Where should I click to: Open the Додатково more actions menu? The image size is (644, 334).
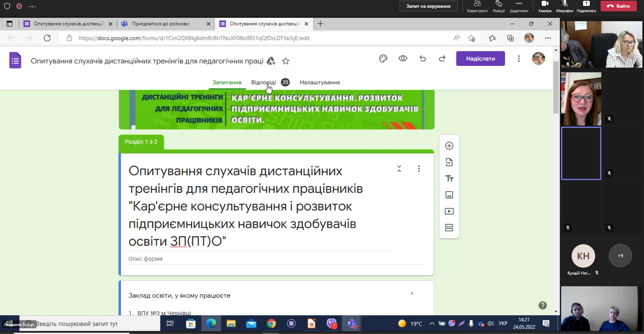[x=519, y=6]
